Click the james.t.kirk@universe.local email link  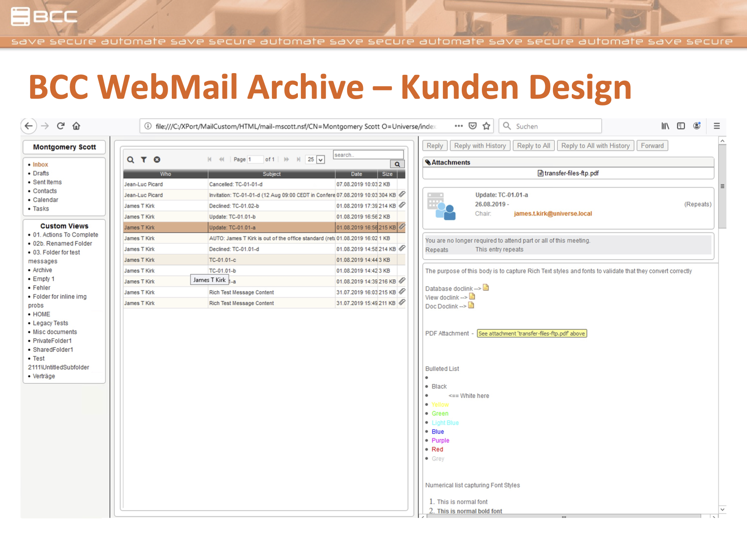point(553,213)
